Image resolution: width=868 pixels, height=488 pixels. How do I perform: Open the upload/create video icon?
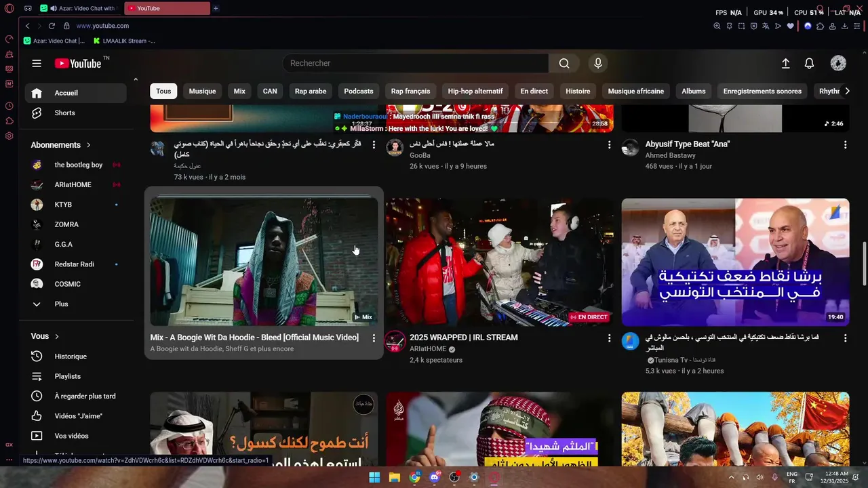point(785,63)
